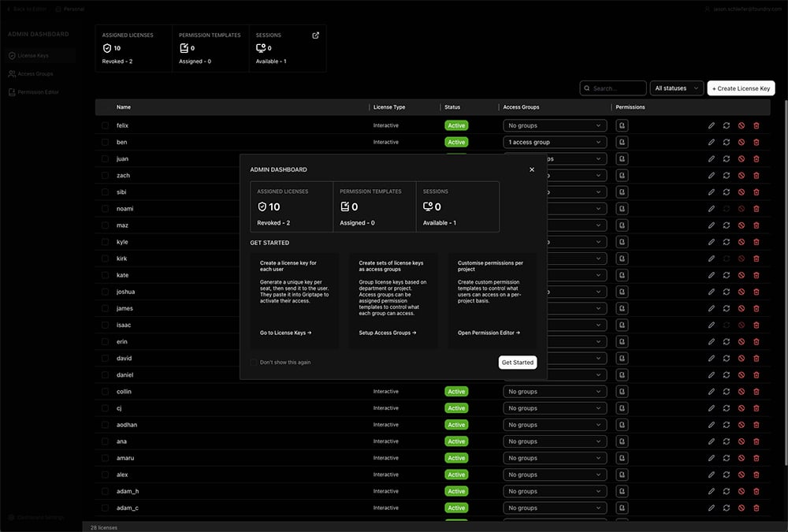Image resolution: width=788 pixels, height=532 pixels.
Task: Open the permissions icon in collin row
Action: 622,392
